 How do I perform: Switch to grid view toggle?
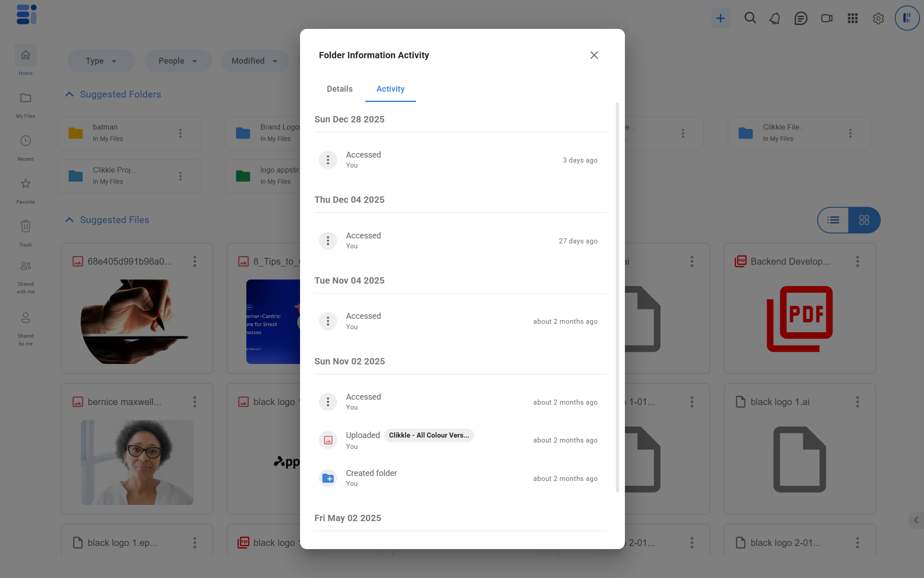(x=864, y=220)
